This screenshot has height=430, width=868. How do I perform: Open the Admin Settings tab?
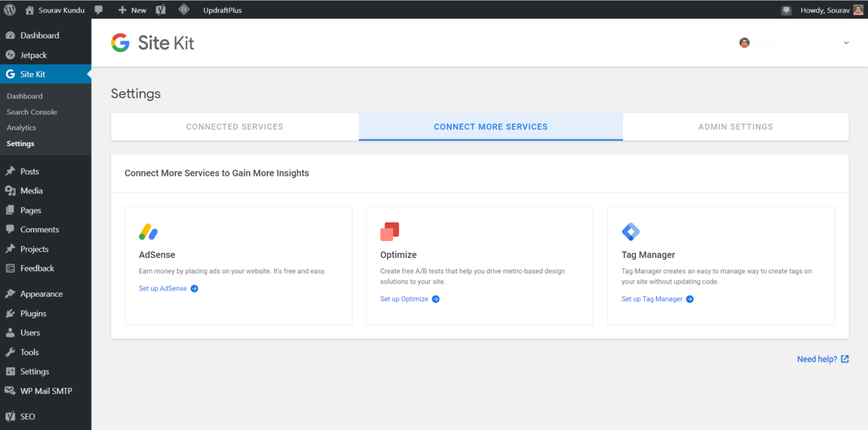735,127
